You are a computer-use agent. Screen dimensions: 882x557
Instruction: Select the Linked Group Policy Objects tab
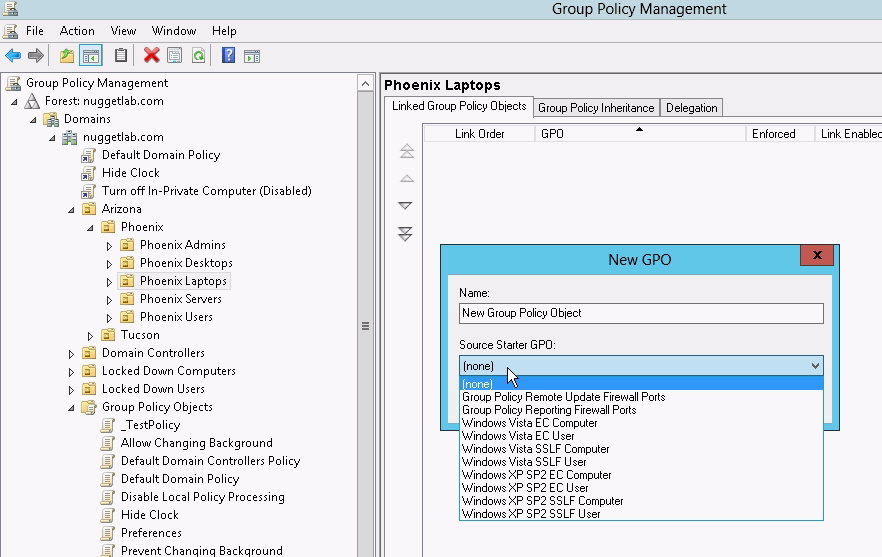459,106
